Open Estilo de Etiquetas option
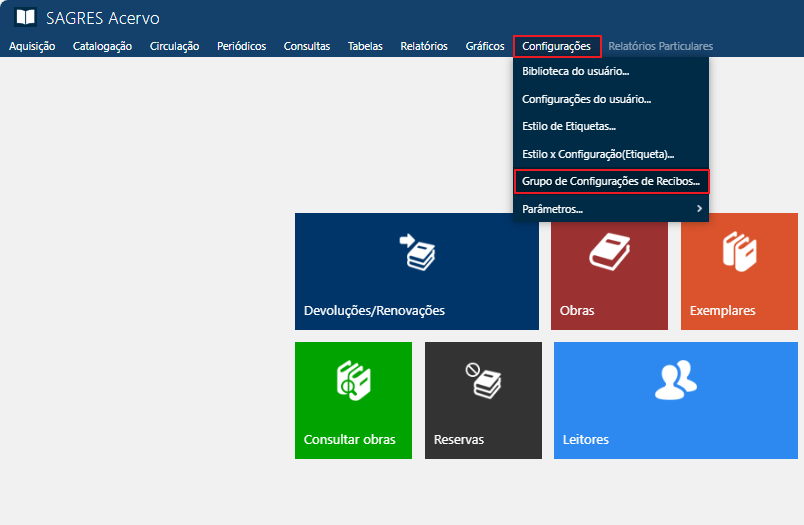This screenshot has width=804, height=525. [x=568, y=126]
